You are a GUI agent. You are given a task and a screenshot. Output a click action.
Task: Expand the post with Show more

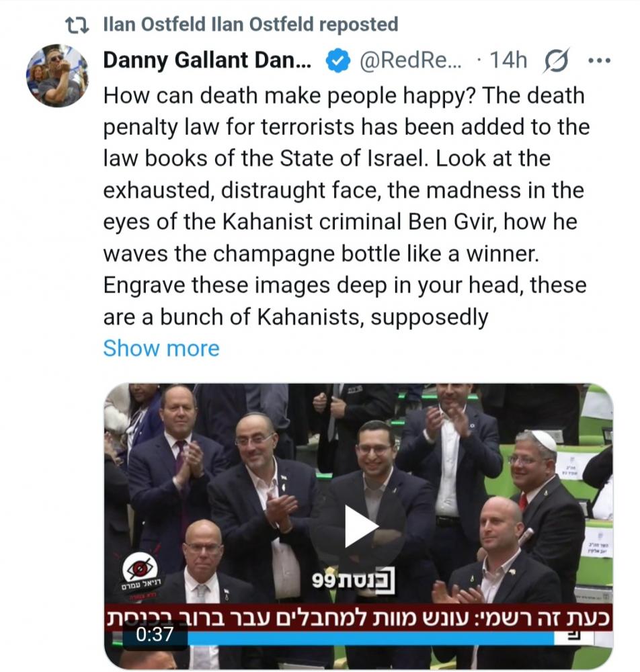(x=161, y=348)
